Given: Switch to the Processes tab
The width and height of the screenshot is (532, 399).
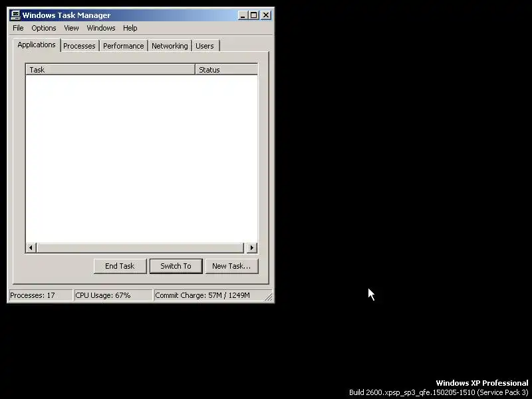Looking at the screenshot, I should pyautogui.click(x=79, y=46).
